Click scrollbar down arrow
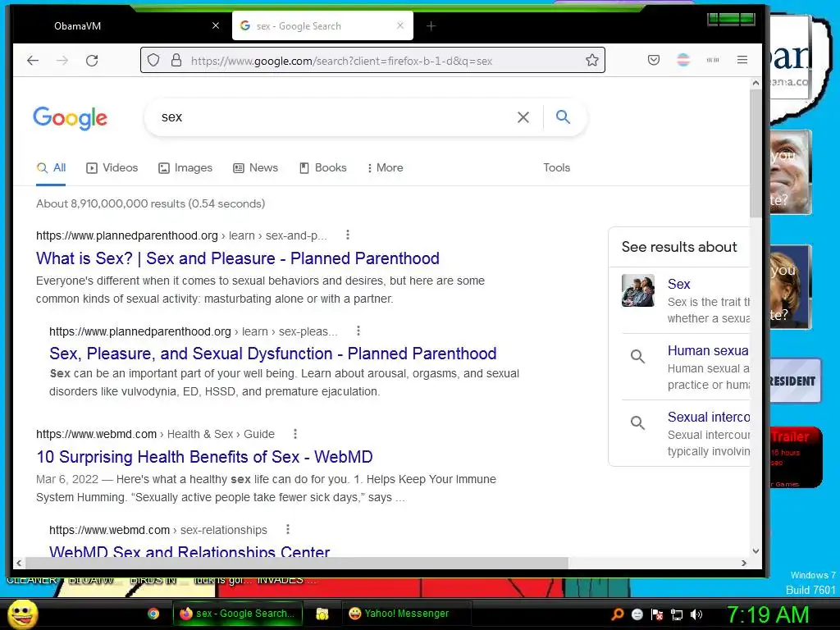The height and width of the screenshot is (630, 840). coord(756,550)
